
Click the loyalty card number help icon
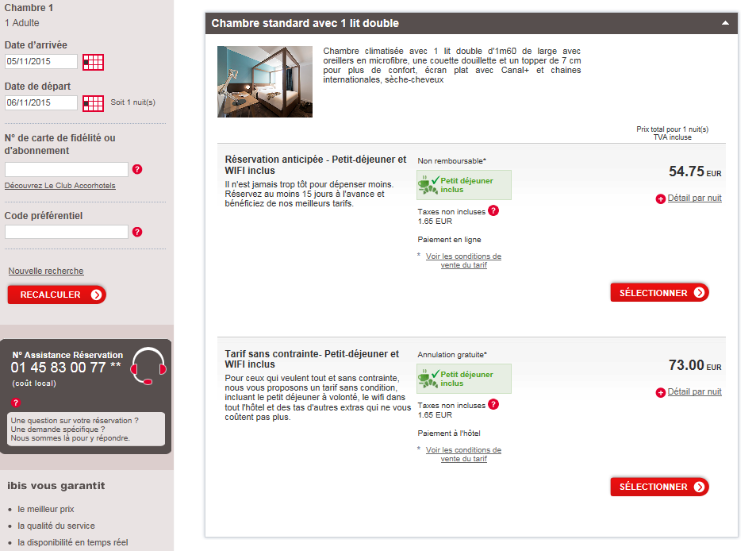click(137, 169)
